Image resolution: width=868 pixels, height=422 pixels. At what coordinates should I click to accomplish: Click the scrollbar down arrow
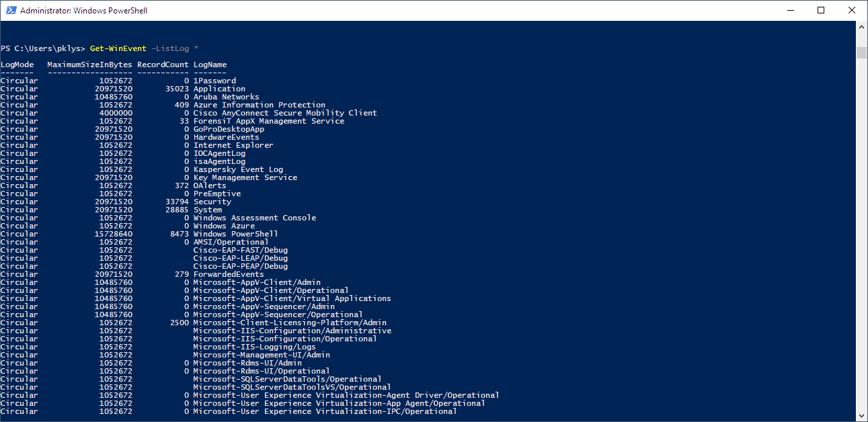(861, 416)
